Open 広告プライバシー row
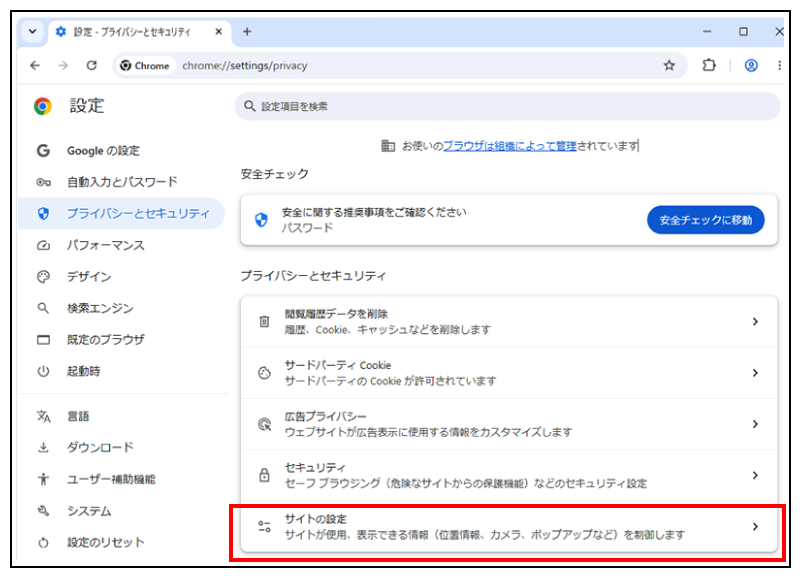This screenshot has width=800, height=576. 509,424
